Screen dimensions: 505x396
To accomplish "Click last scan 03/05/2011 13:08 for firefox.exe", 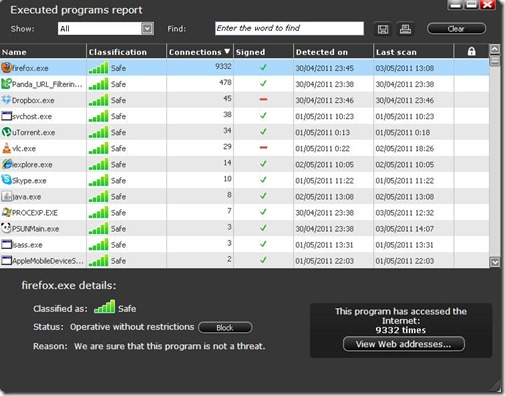I will [x=404, y=68].
